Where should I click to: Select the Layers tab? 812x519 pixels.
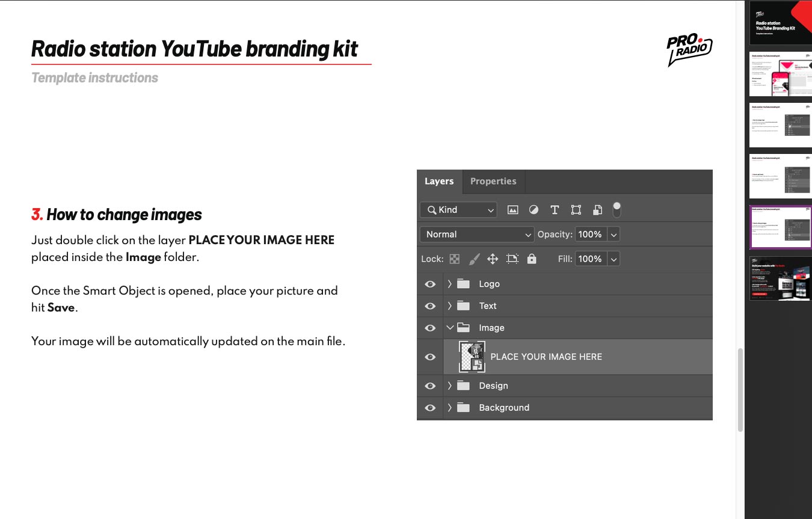[439, 182]
